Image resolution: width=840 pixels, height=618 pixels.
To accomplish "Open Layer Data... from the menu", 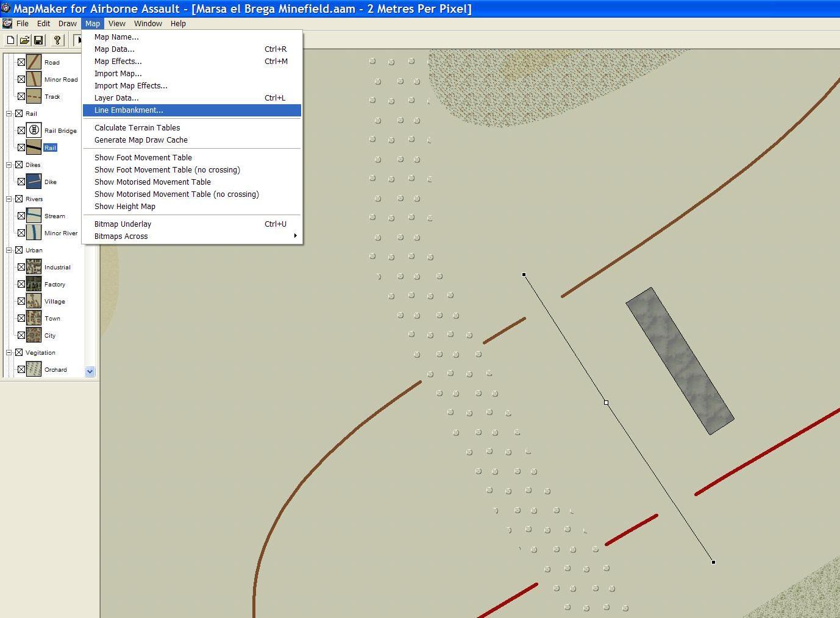I will pos(192,98).
